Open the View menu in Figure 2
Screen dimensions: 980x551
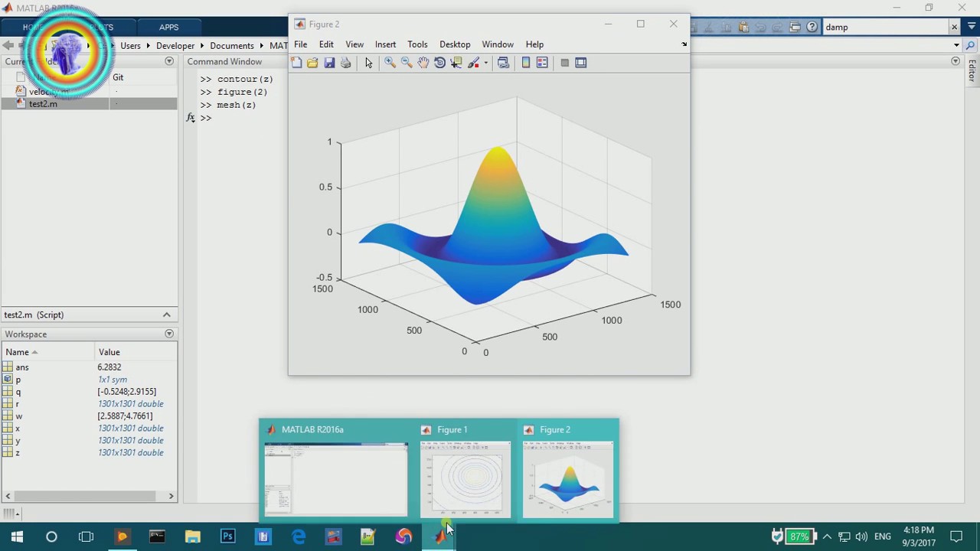(x=354, y=44)
